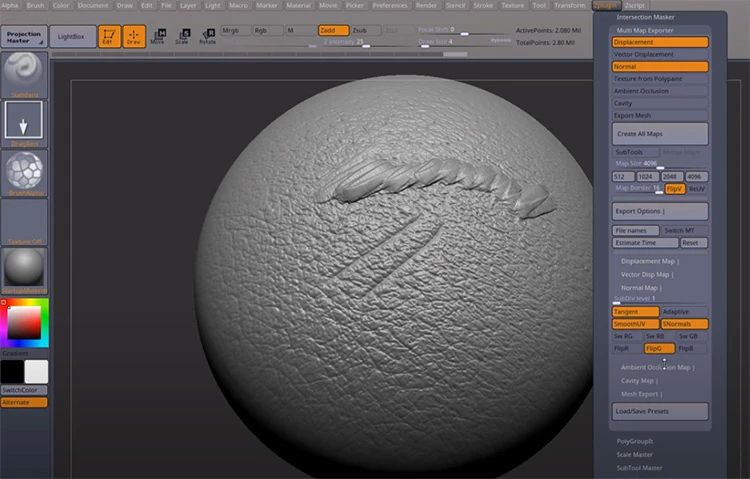Set map size to 4096

click(x=696, y=177)
